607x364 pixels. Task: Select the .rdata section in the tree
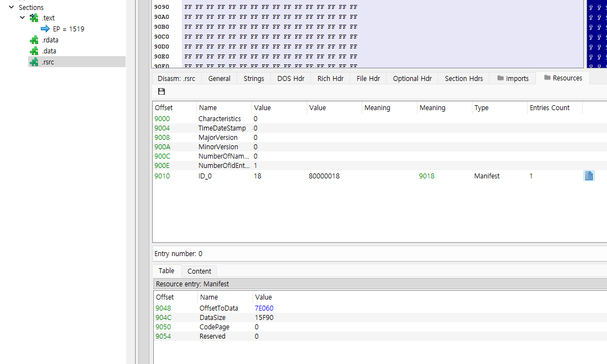point(50,40)
